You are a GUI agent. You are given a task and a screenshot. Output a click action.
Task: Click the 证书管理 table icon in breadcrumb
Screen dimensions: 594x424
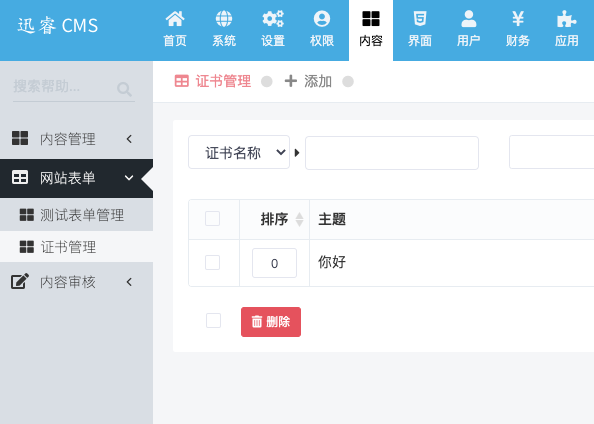click(x=181, y=81)
